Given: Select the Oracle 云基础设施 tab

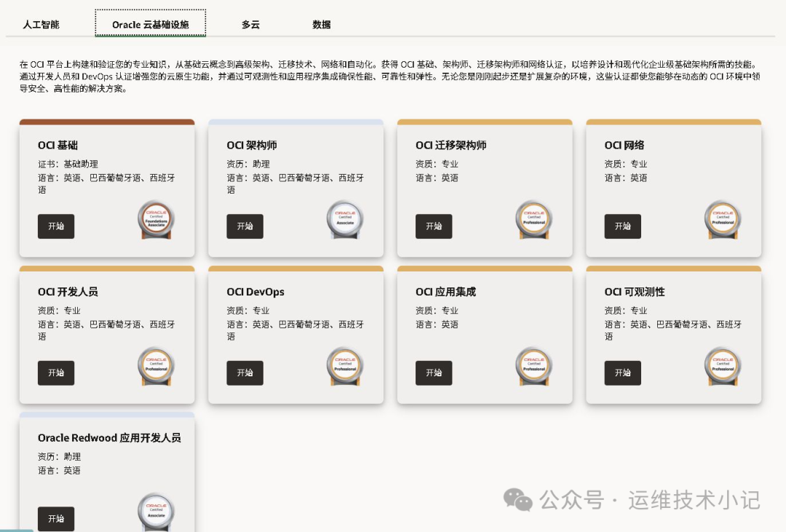Looking at the screenshot, I should tap(151, 23).
